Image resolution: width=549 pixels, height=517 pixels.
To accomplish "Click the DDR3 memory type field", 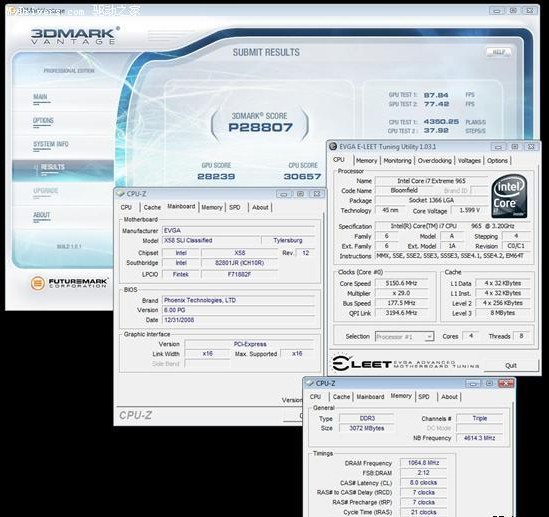I will [367, 418].
